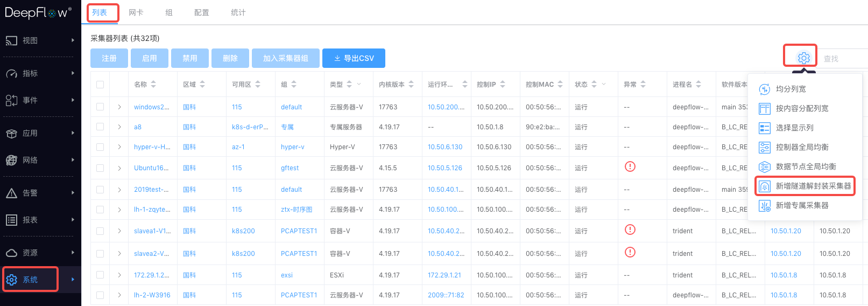Click the 控制器全局均衡 icon

point(764,148)
